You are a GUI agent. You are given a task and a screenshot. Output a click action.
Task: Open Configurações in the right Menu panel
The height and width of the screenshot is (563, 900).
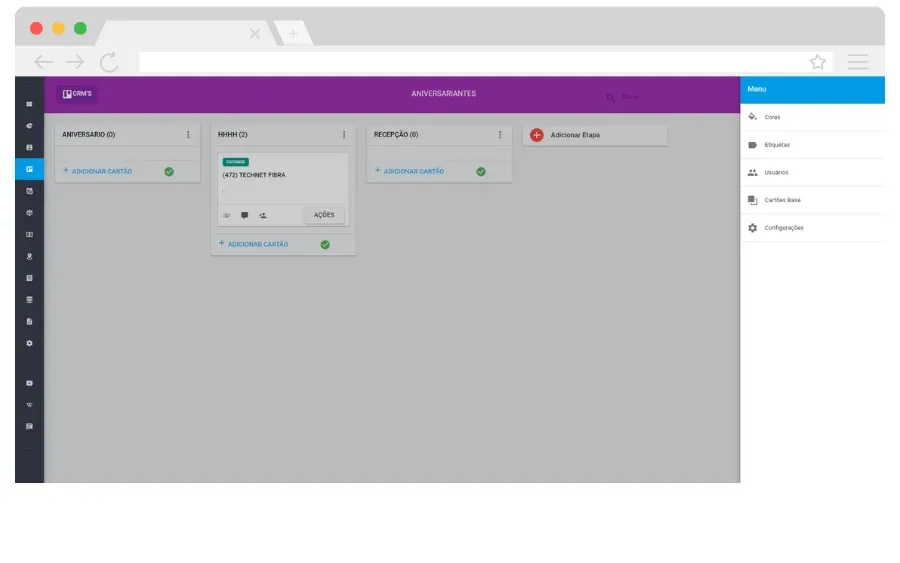(x=812, y=228)
